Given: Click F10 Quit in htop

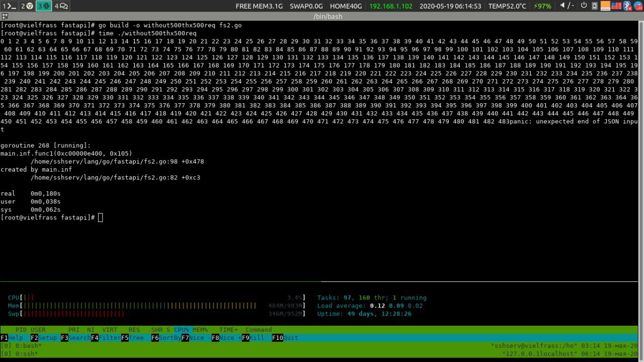Looking at the screenshot, I should [x=285, y=338].
